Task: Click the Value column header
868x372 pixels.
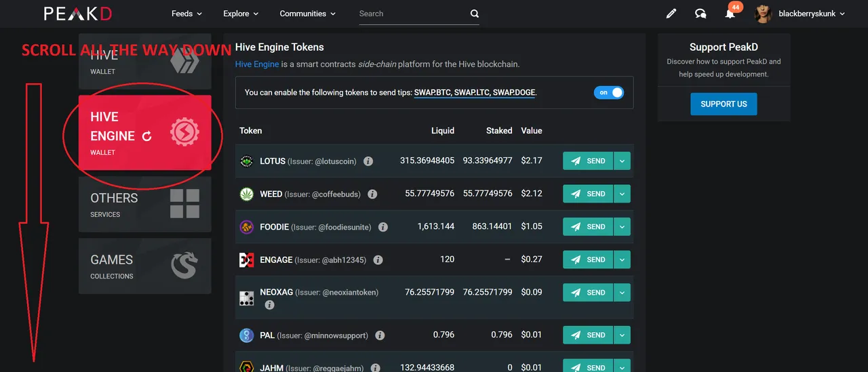Action: 532,131
